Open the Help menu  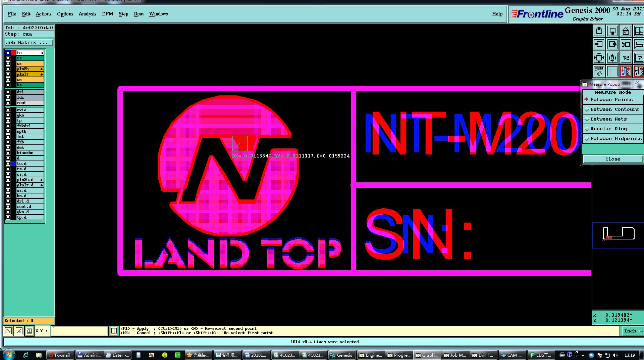click(x=497, y=14)
